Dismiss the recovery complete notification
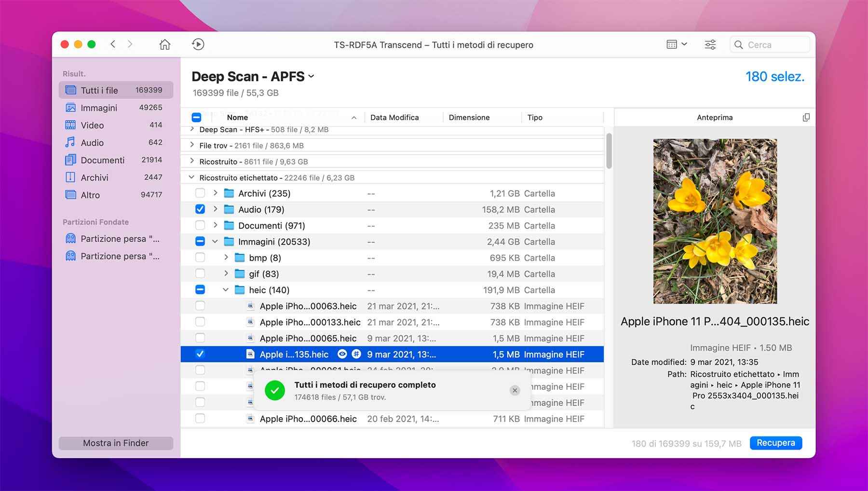Screen dimensions: 868x491 click(515, 390)
